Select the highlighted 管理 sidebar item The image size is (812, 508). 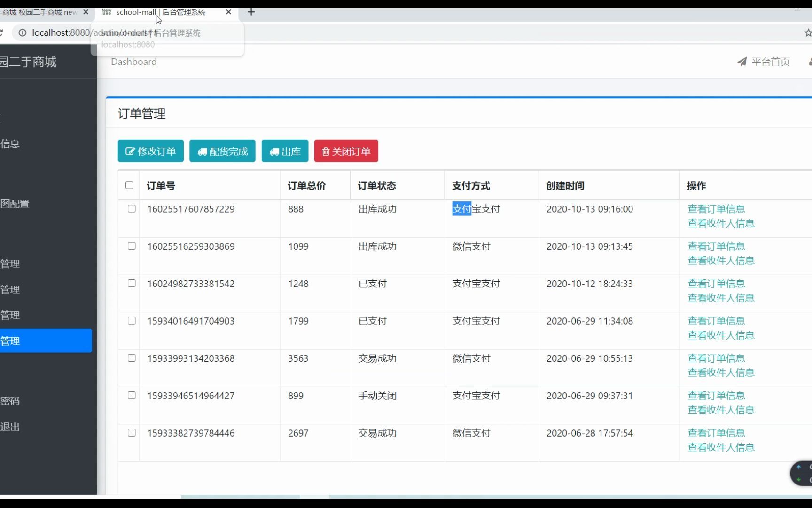tap(46, 341)
